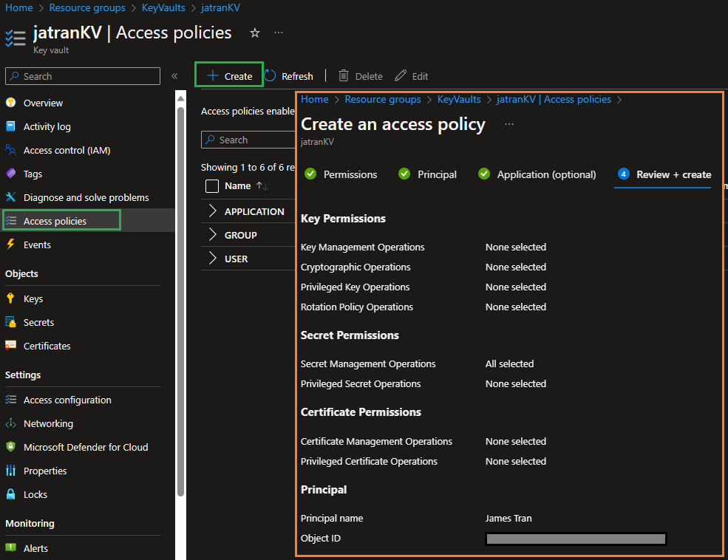Open ellipsis menu beside Create an access policy
Viewport: 728px width, 560px height.
point(509,124)
